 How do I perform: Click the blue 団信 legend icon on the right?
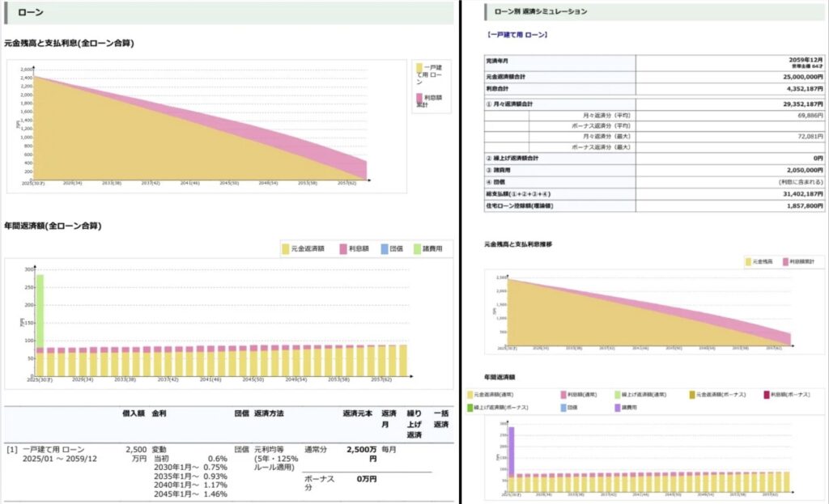pos(564,407)
